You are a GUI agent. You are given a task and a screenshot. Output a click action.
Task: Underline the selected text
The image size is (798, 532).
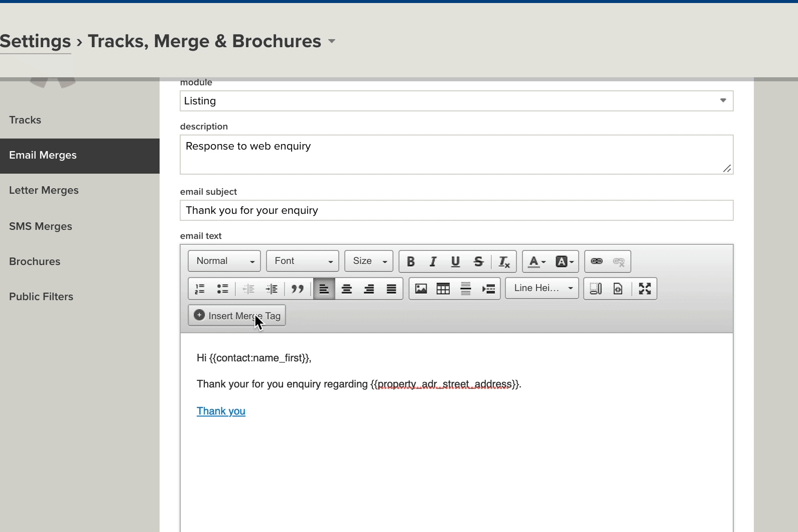(x=455, y=261)
